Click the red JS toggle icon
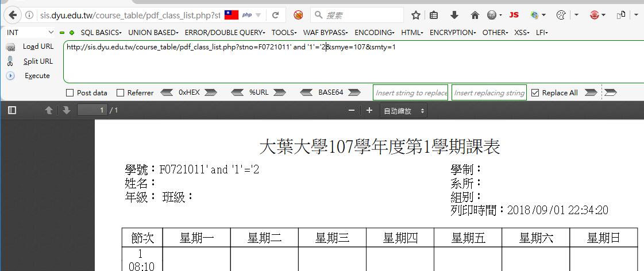Viewport: 644px width, 271px height. pyautogui.click(x=514, y=15)
